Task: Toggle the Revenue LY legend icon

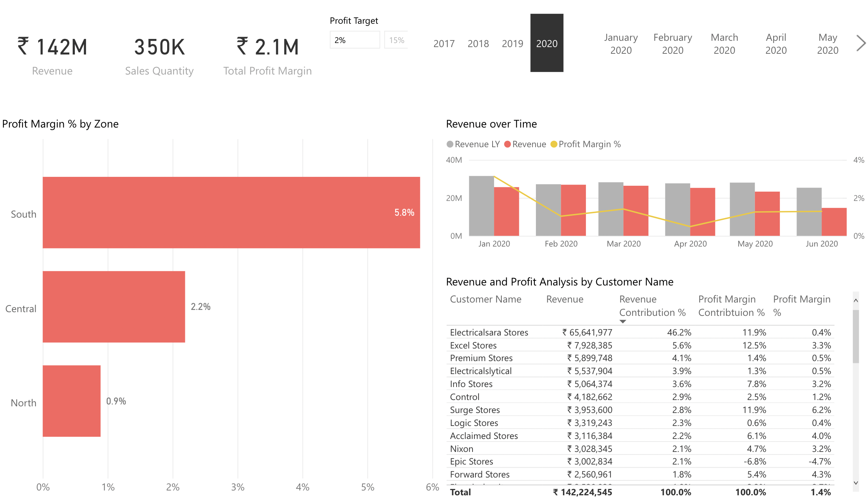Action: 450,144
